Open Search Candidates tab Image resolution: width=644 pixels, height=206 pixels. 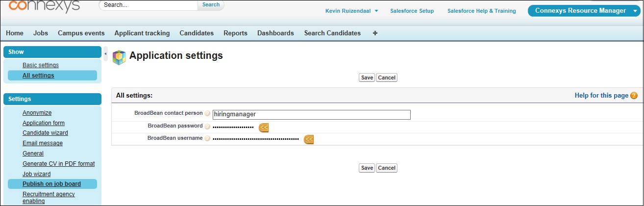[x=332, y=33]
